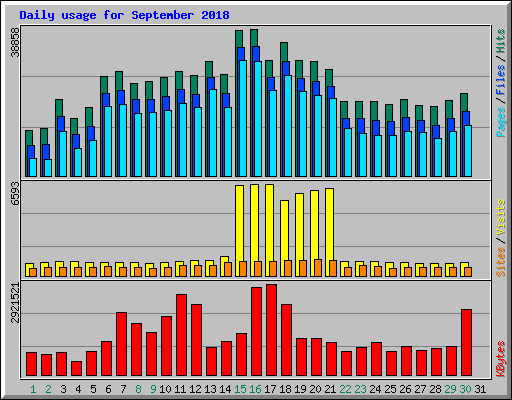This screenshot has width=512, height=400.
Task: Click day label 18 on the x-axis
Action: point(285,389)
